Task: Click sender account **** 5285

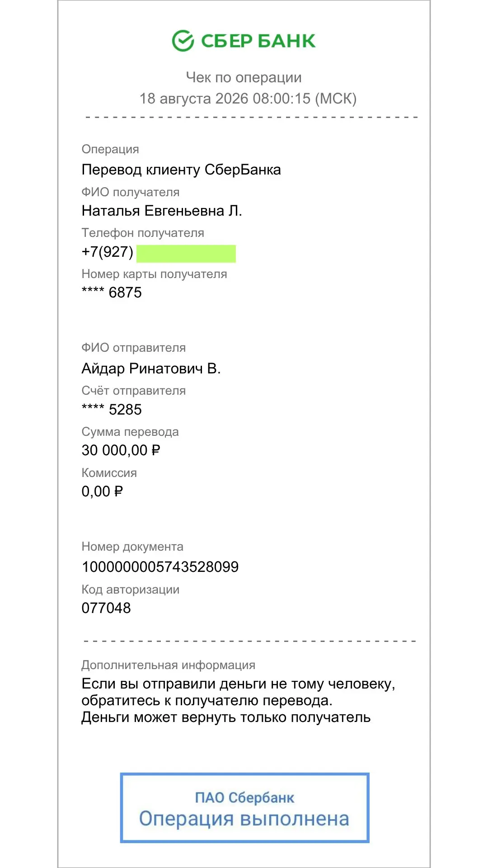Action: [112, 410]
